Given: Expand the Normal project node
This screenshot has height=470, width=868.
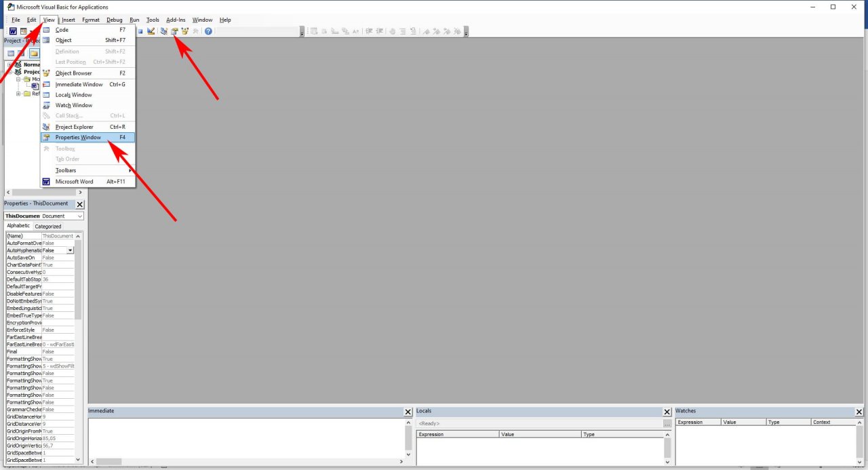Looking at the screenshot, I should tap(10, 64).
